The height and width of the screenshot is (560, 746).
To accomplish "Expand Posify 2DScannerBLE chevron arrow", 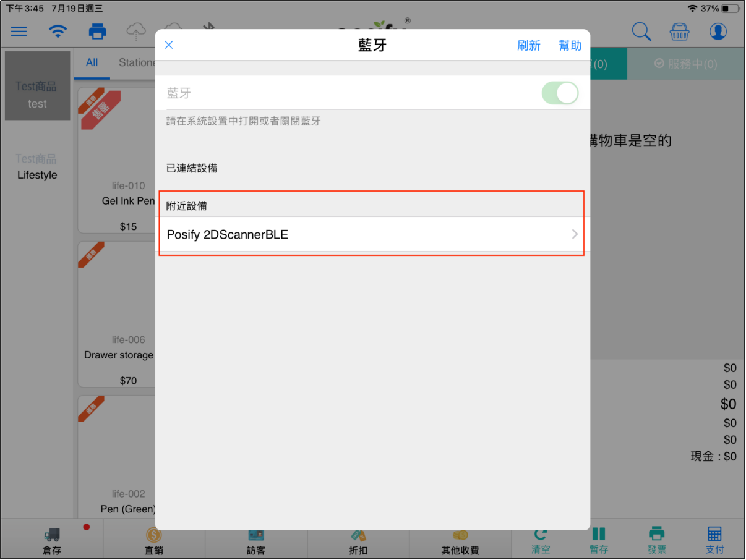I will tap(575, 234).
